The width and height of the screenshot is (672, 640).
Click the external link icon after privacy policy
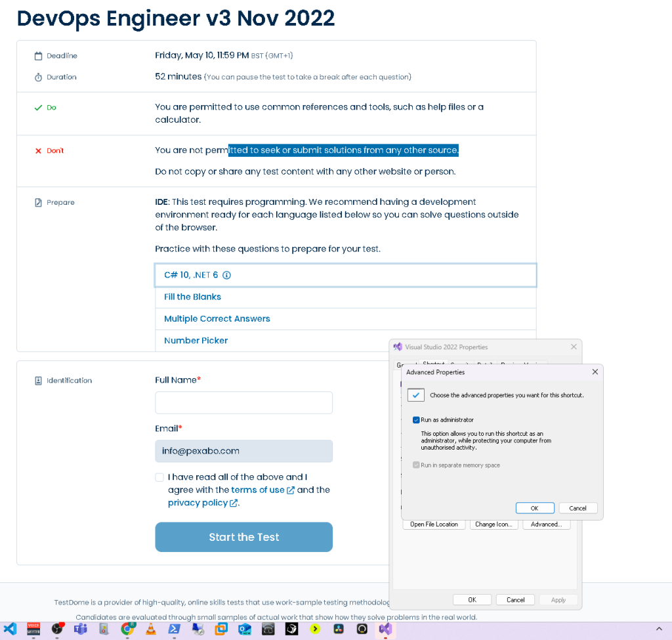(234, 503)
